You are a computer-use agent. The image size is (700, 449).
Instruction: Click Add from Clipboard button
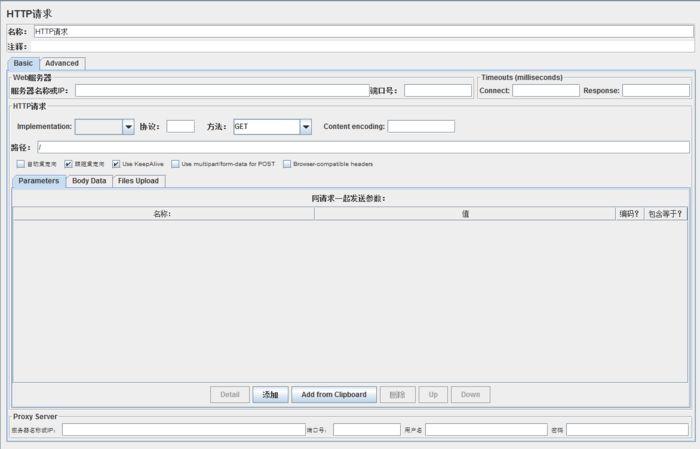tap(334, 395)
